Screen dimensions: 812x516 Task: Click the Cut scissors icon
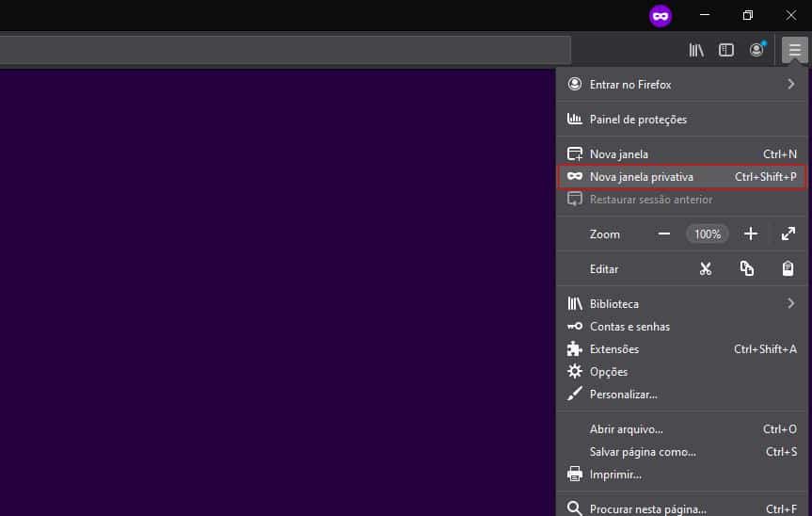(x=706, y=269)
